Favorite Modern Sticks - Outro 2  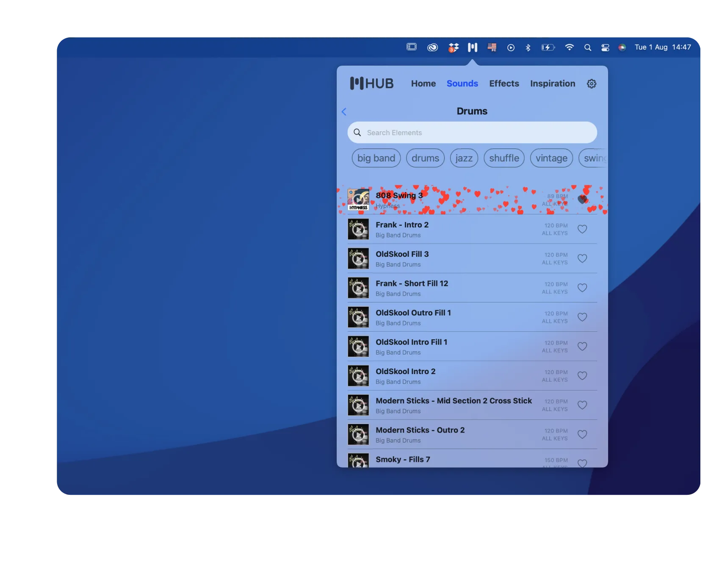pos(582,434)
